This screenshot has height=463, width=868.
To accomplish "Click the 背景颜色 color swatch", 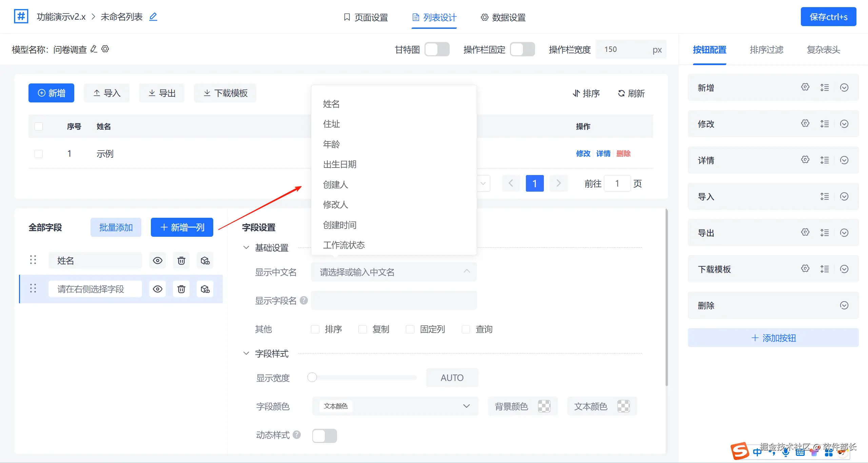I will 544,406.
